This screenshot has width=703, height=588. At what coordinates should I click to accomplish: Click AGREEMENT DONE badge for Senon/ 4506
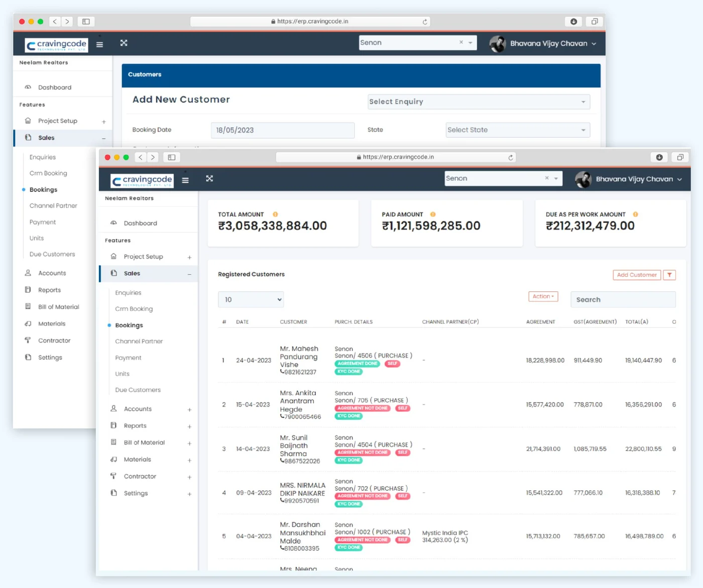point(358,364)
